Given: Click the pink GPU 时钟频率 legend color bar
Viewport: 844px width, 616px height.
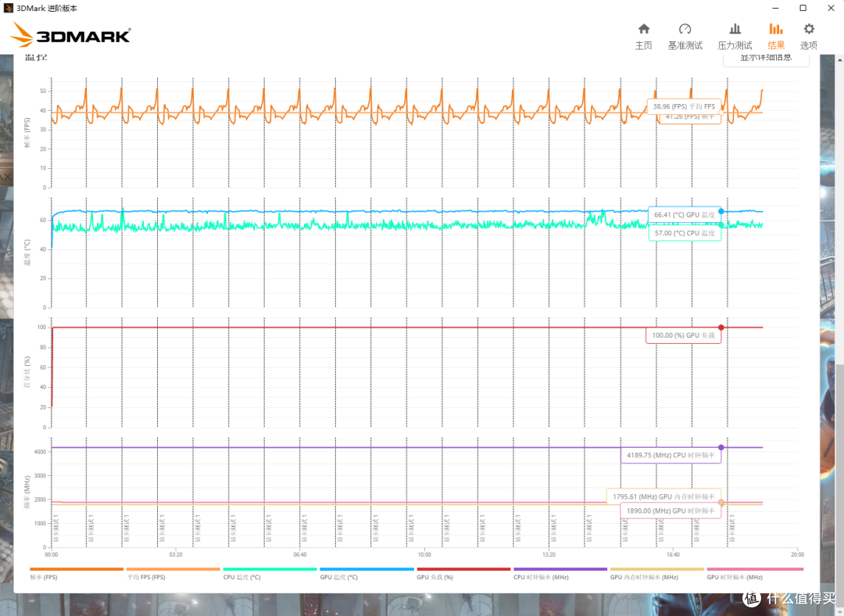Looking at the screenshot, I should click(x=755, y=568).
